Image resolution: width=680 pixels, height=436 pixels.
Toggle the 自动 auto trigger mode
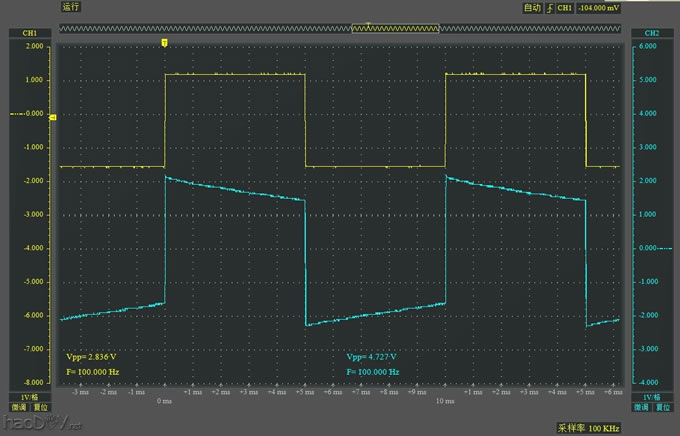531,8
